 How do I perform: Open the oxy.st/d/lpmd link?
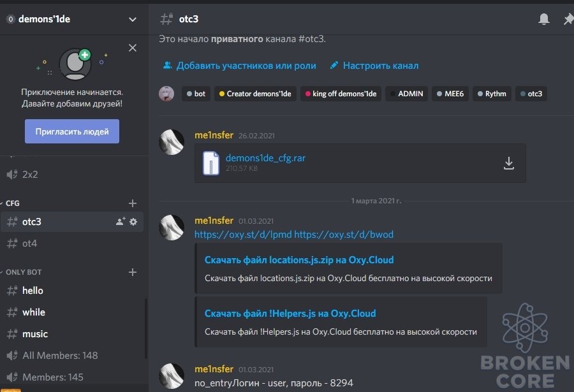click(243, 235)
